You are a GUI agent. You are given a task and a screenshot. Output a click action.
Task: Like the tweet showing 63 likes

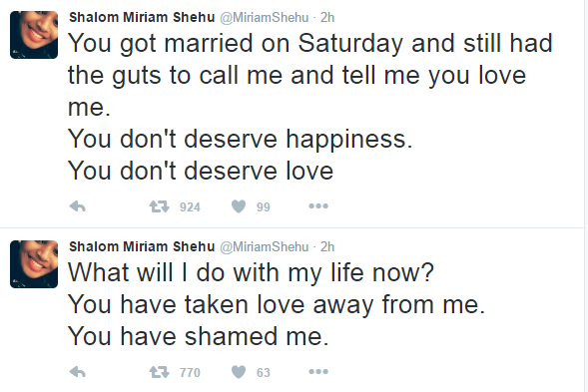239,372
